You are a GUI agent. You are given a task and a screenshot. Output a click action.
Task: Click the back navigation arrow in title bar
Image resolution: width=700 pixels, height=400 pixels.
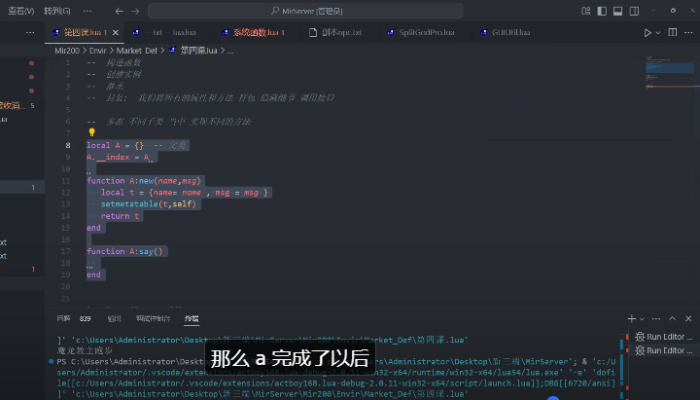point(120,11)
